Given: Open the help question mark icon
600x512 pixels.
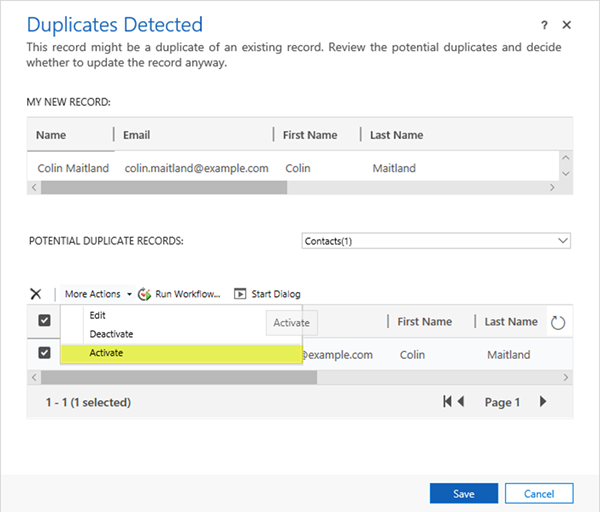Looking at the screenshot, I should pos(545,25).
